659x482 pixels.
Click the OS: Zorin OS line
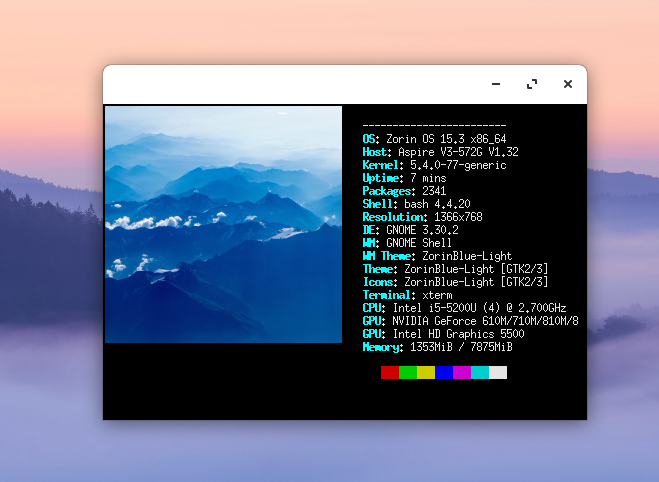[434, 139]
